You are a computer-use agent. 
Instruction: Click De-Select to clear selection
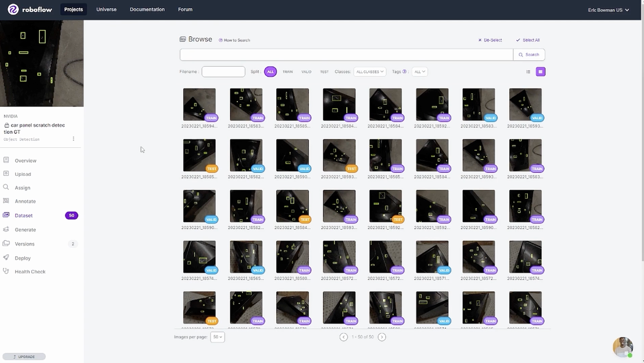coord(490,40)
